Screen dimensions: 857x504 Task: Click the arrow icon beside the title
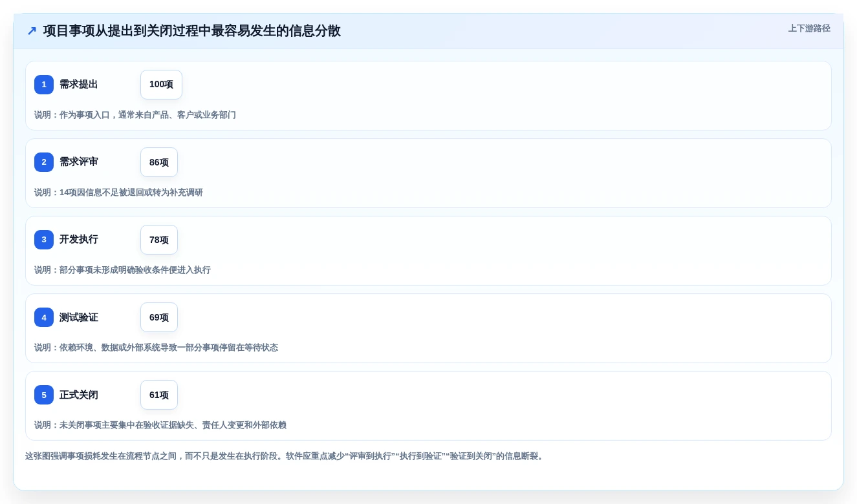click(32, 30)
